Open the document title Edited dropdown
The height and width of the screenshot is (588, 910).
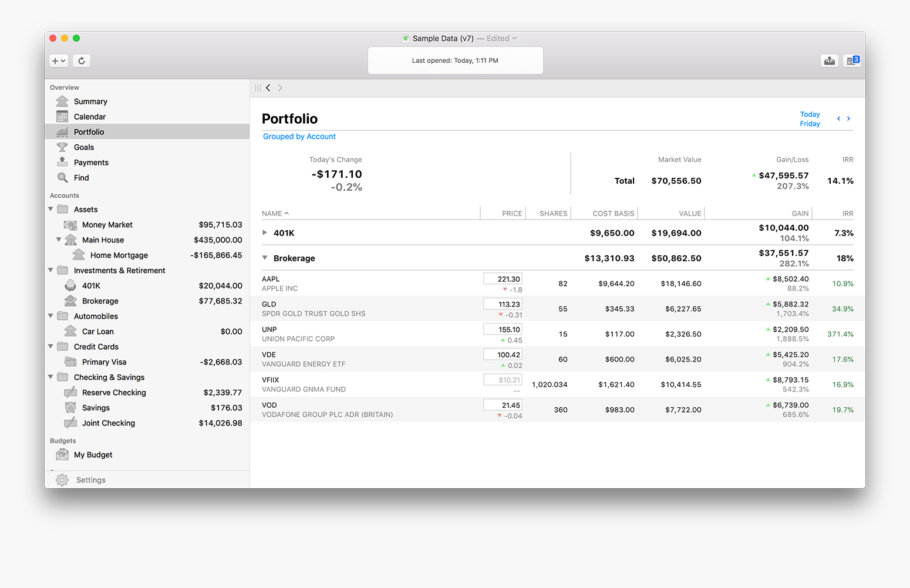click(502, 38)
